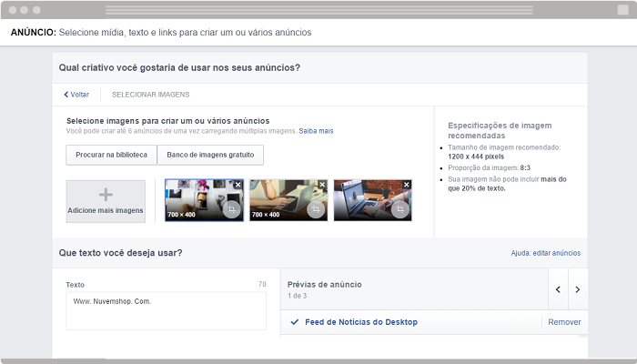Show next ad preview arrow
637x364 pixels.
[x=578, y=289]
